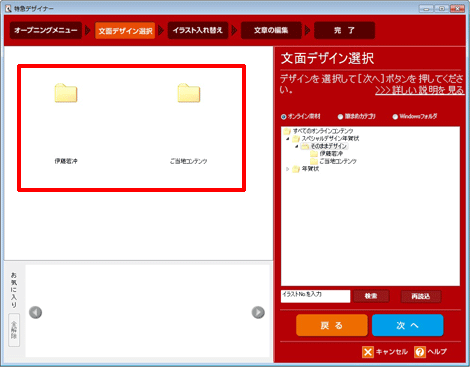The image size is (470, 367).
Task: Select そのままデザイン in the tree
Action: click(x=329, y=146)
